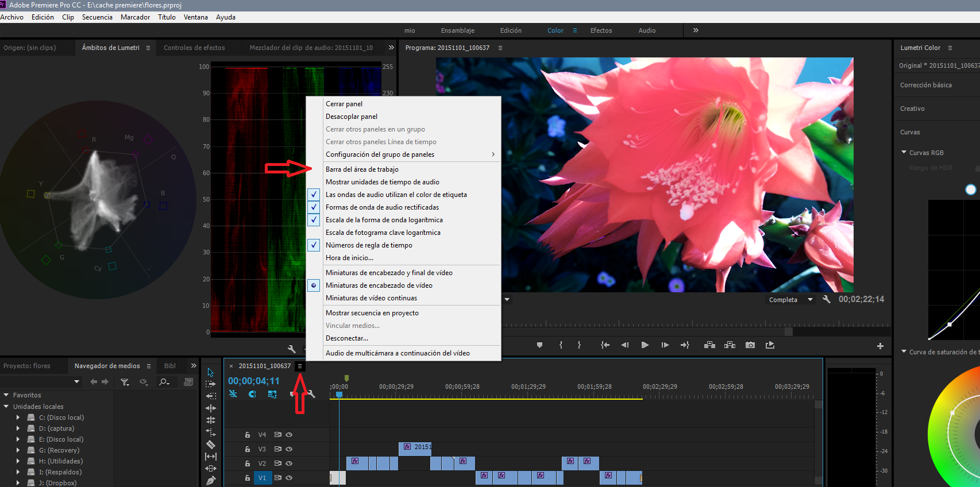The width and height of the screenshot is (980, 487).
Task: Open Completa playback resolution dropdown
Action: (792, 299)
